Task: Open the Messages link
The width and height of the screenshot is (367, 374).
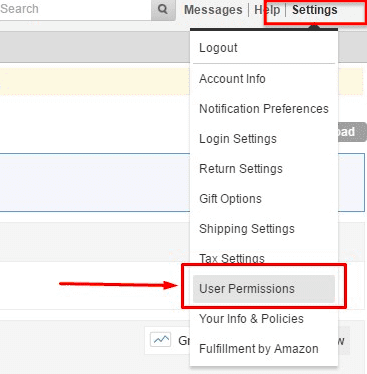Action: click(x=213, y=10)
